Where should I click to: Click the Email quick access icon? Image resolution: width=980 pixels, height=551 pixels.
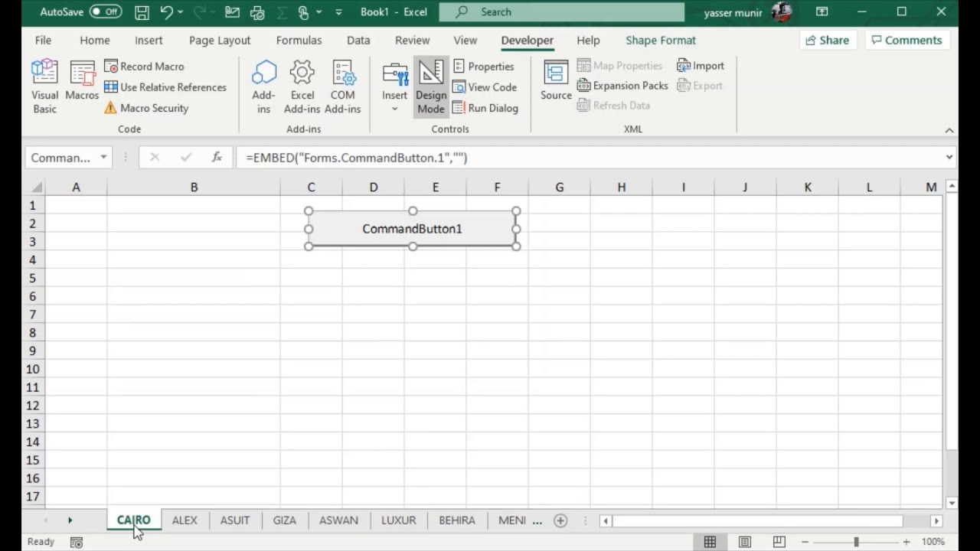(x=232, y=11)
